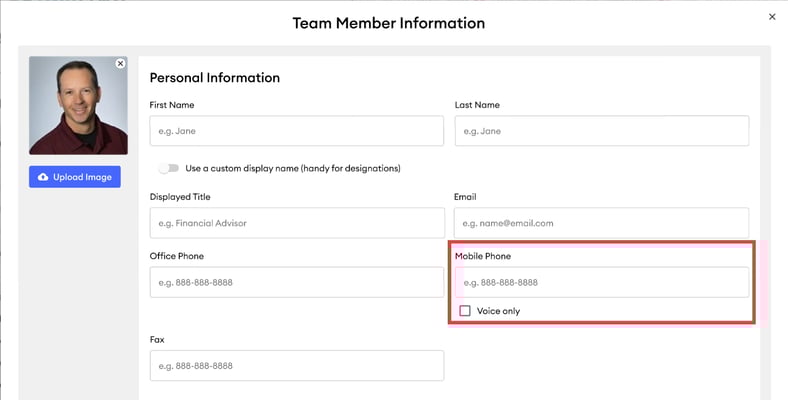Click the Personal Information section heading
The width and height of the screenshot is (788, 400).
214,78
